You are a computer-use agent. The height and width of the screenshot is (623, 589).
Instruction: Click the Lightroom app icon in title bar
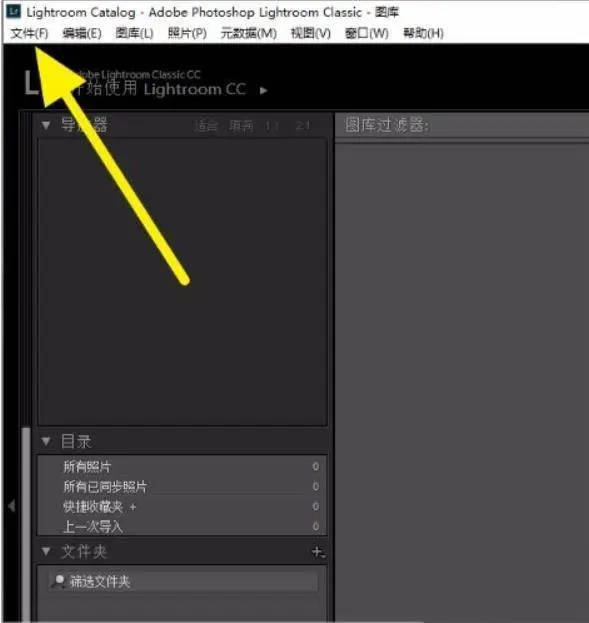pos(14,11)
